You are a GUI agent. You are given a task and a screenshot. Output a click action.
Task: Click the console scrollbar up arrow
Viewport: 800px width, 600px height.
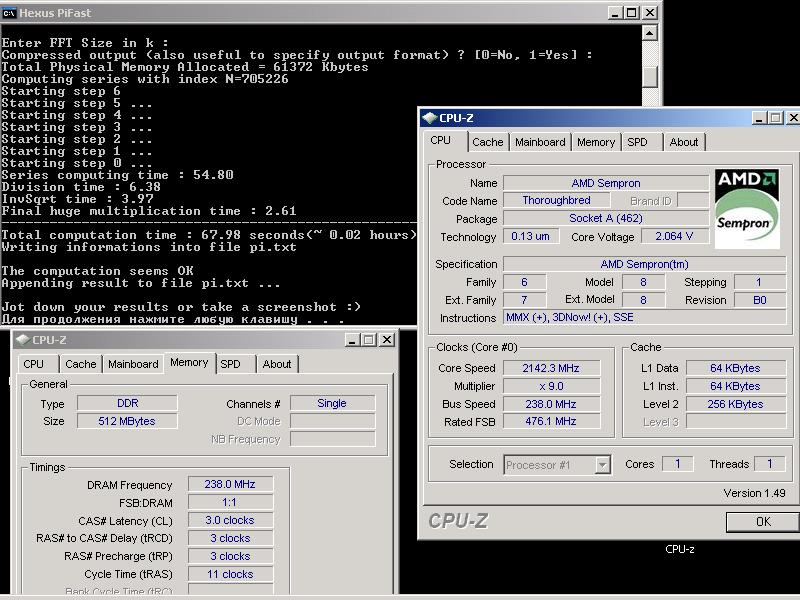click(x=649, y=33)
